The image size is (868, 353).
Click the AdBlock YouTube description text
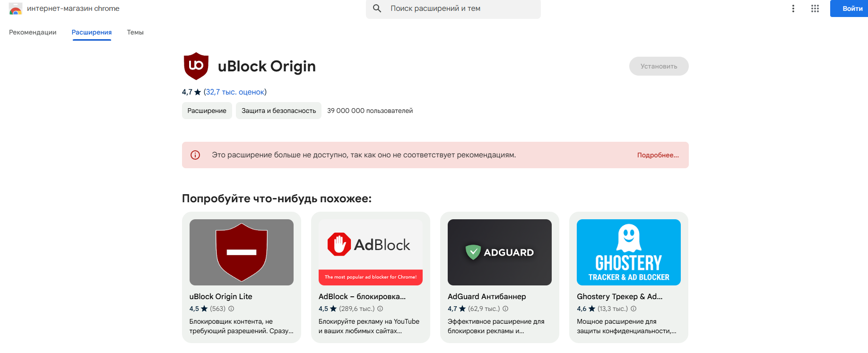tap(369, 326)
